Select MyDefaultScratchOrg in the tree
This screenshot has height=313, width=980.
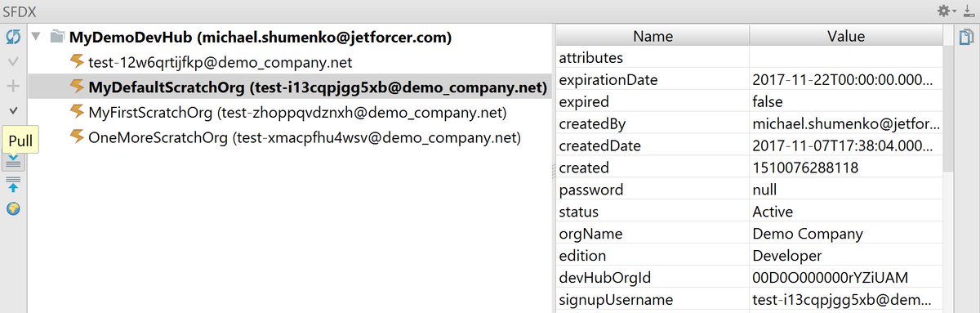tap(308, 87)
